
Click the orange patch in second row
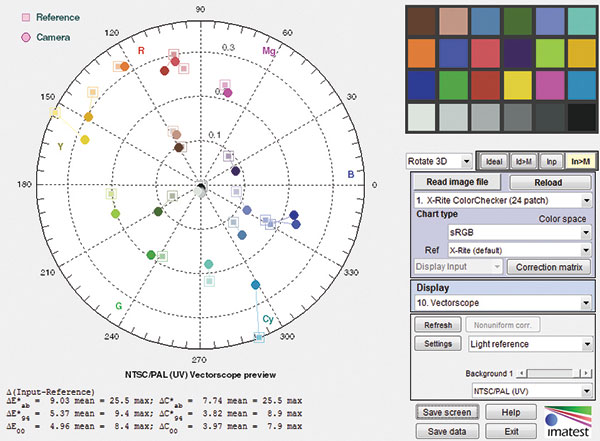(421, 53)
